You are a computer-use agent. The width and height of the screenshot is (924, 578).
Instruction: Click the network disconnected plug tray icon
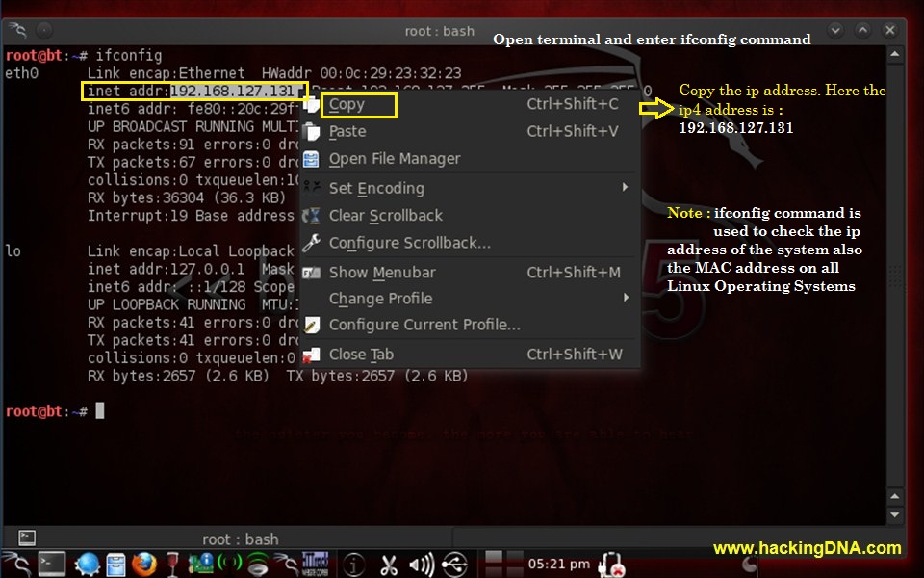pos(611,565)
